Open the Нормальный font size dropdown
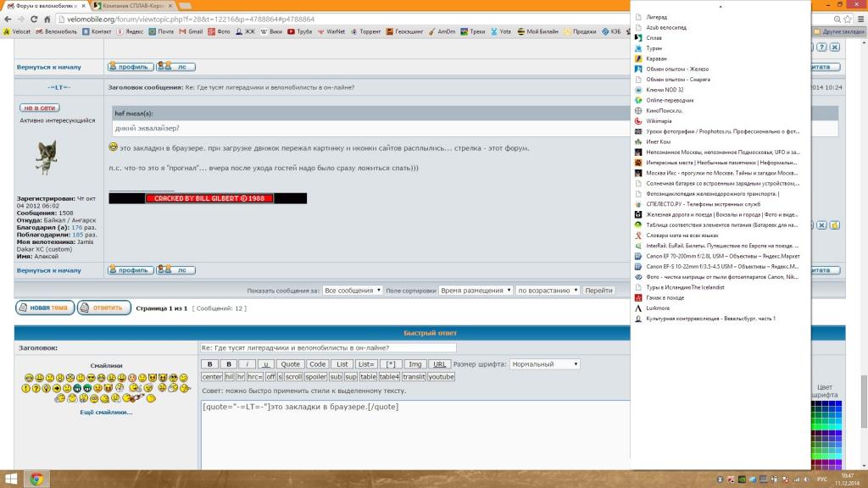Viewport: 868px width, 488px height. point(545,364)
